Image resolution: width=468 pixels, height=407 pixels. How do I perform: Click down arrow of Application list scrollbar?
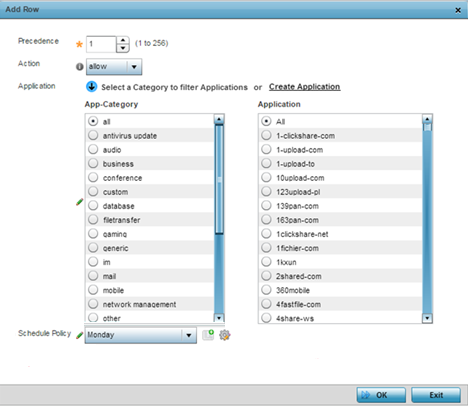pos(427,318)
